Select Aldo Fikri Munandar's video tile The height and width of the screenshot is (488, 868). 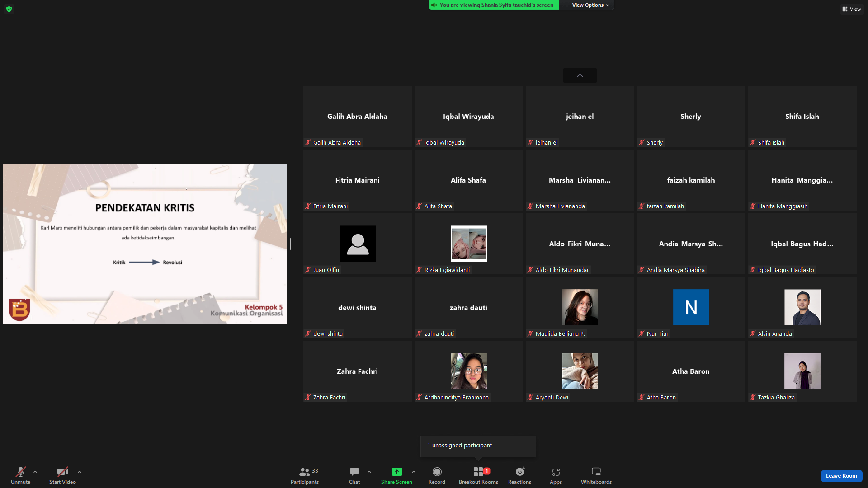click(x=580, y=244)
